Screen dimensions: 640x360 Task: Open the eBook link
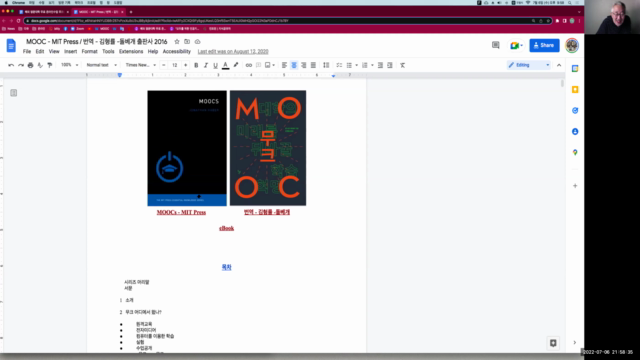[x=227, y=228]
